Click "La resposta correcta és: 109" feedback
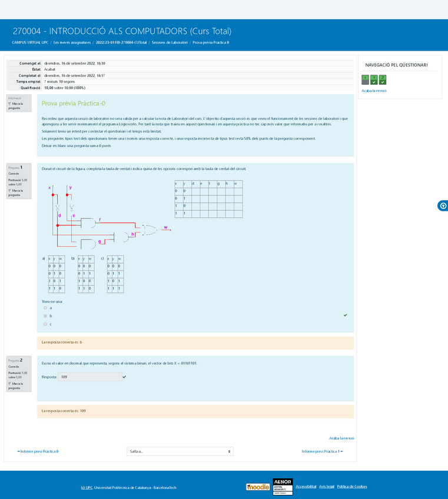448x499 pixels. (64, 411)
